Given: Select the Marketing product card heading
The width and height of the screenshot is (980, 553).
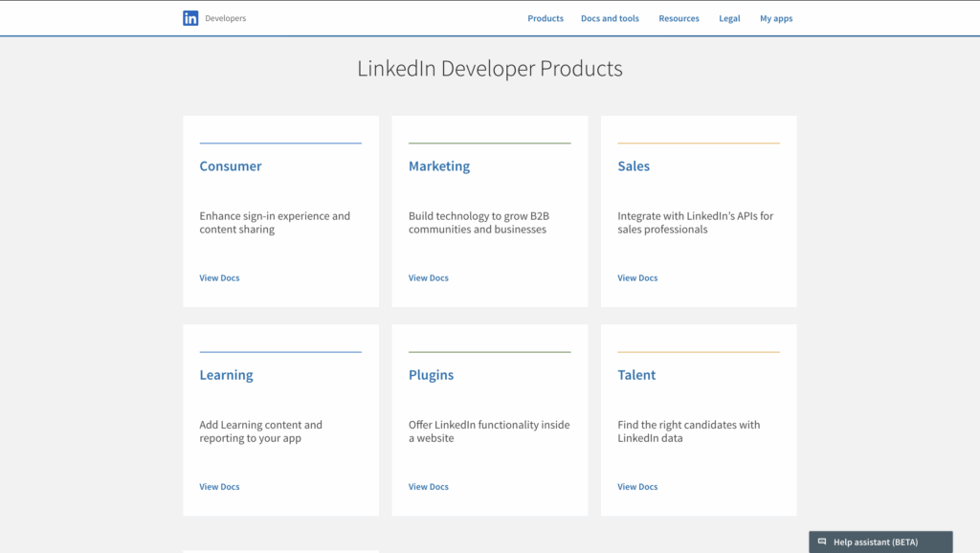Looking at the screenshot, I should click(x=439, y=166).
